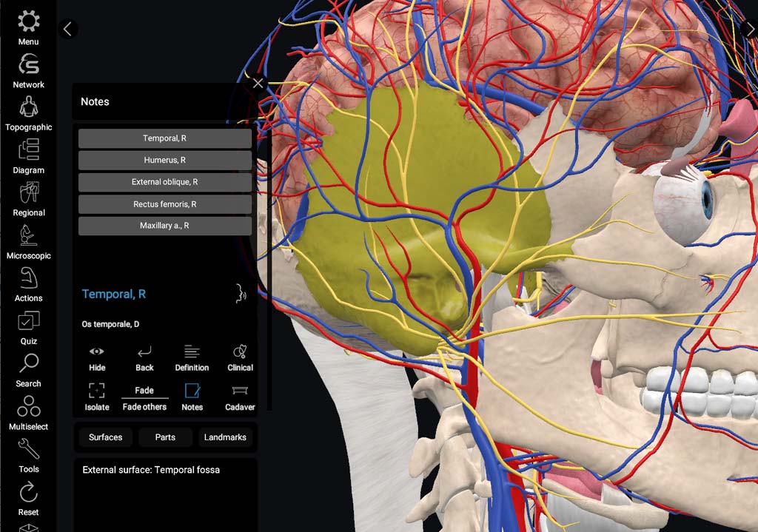The width and height of the screenshot is (758, 532).
Task: Close the Notes panel
Action: pos(258,83)
